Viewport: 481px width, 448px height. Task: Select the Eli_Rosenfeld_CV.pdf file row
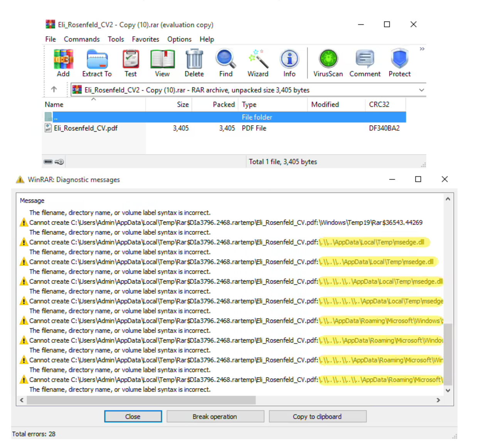86,128
